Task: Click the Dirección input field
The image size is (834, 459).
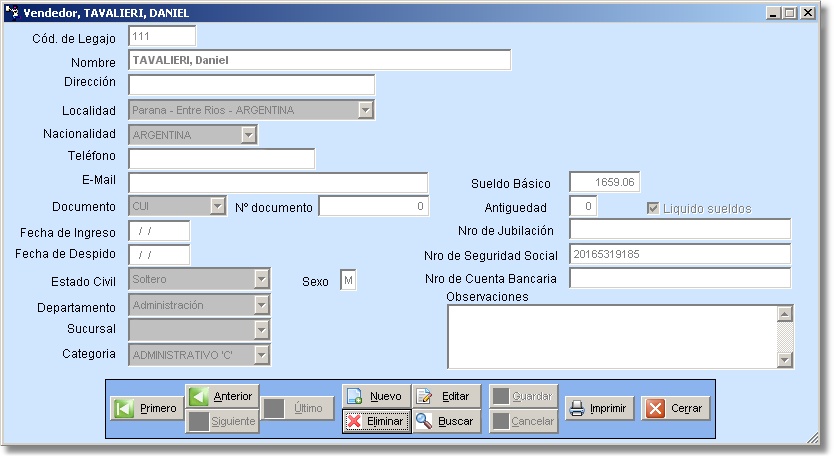Action: [251, 85]
